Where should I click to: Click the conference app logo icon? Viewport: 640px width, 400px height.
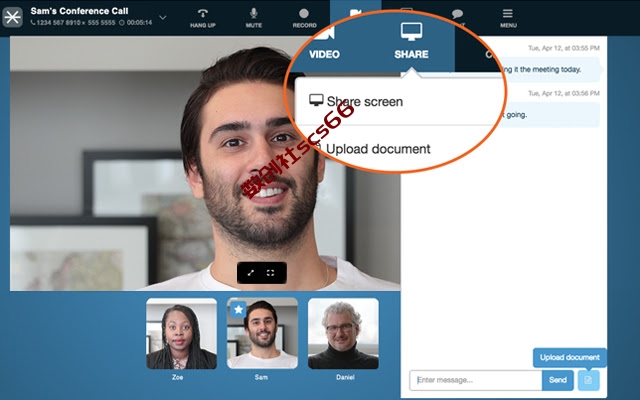[x=13, y=17]
